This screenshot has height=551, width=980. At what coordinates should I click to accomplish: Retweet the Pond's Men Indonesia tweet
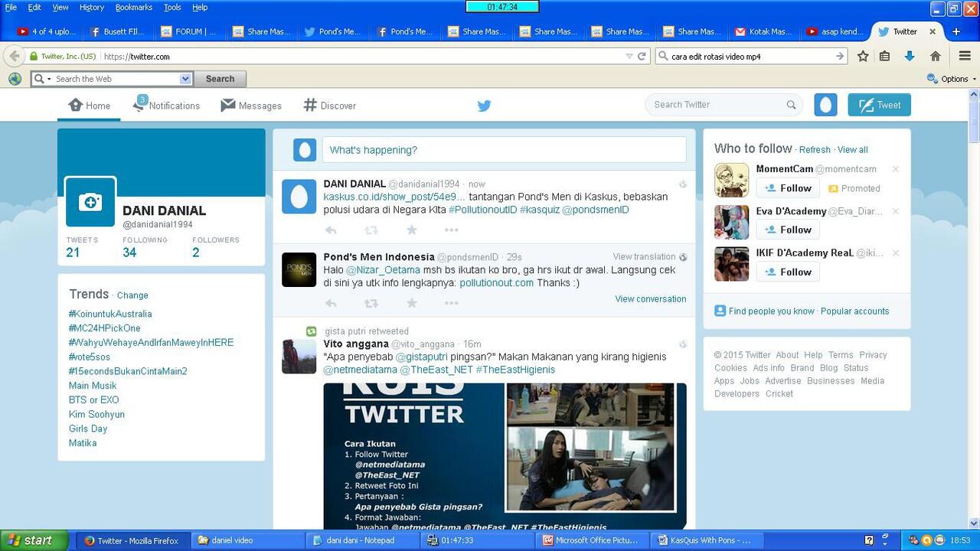371,304
